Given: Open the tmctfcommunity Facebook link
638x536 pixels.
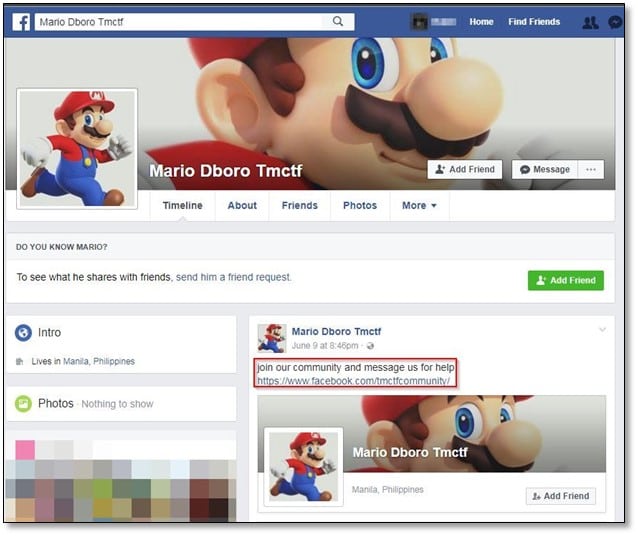Looking at the screenshot, I should (354, 381).
